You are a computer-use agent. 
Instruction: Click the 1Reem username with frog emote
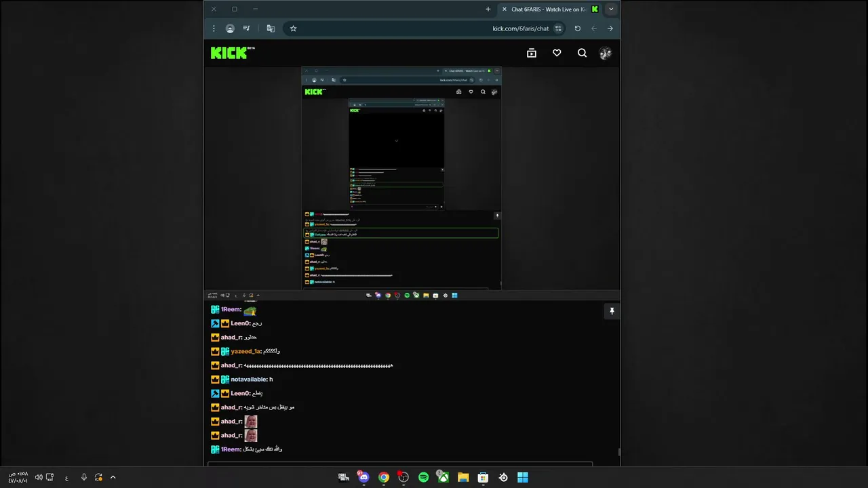(231, 310)
